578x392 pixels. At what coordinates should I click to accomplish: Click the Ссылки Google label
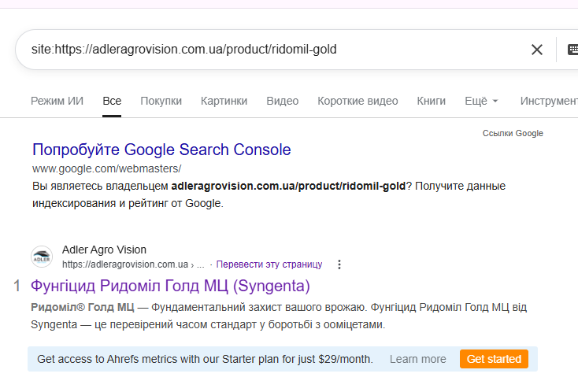pyautogui.click(x=513, y=133)
